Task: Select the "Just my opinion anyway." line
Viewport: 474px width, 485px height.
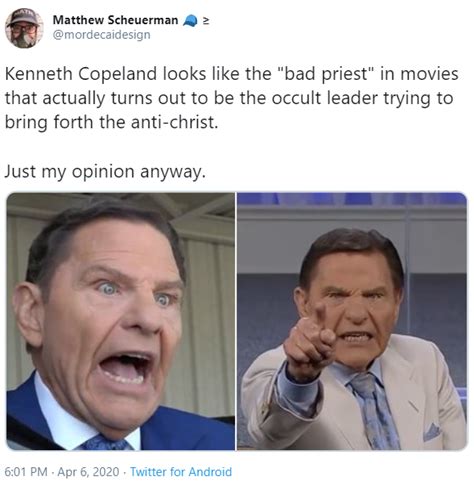Action: 105,172
